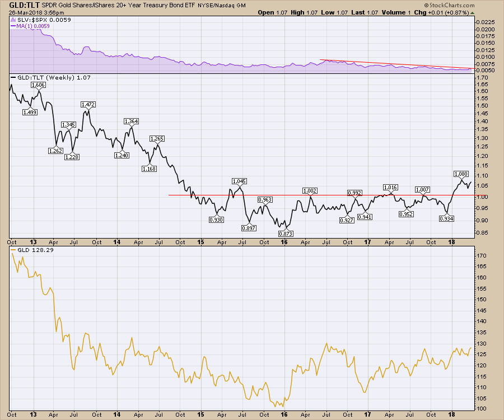Click the 1.168 trough price label
This screenshot has width=504, height=420.
click(x=149, y=169)
